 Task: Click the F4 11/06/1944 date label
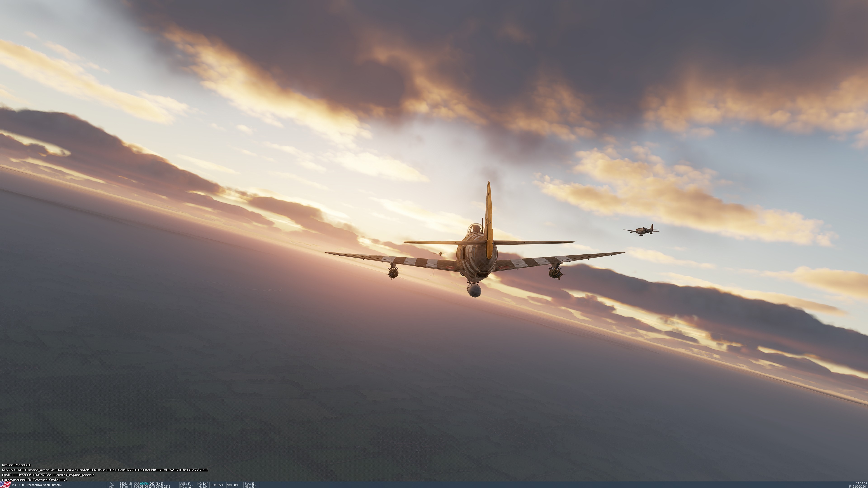point(858,486)
